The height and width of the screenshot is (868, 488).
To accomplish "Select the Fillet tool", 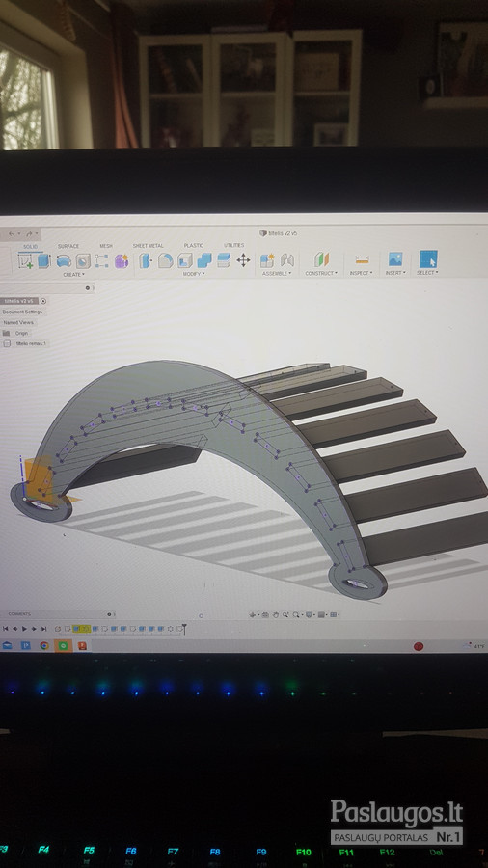I will 166,260.
